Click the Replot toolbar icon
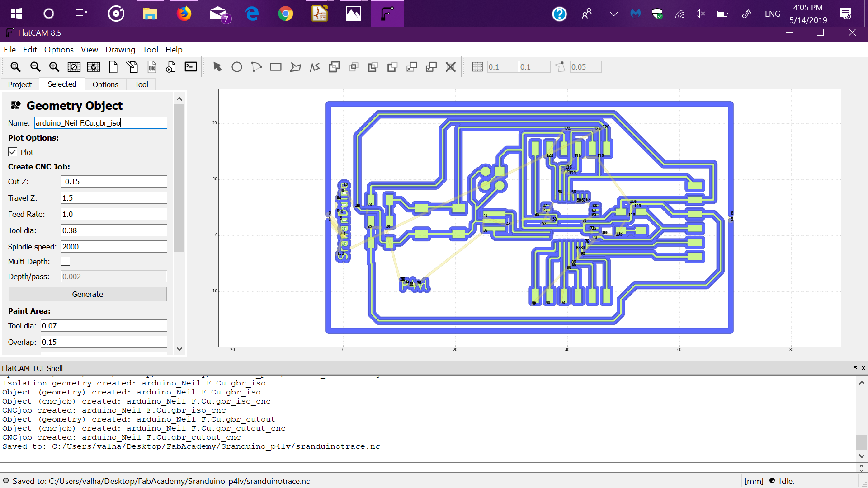The width and height of the screenshot is (868, 488). (x=94, y=67)
